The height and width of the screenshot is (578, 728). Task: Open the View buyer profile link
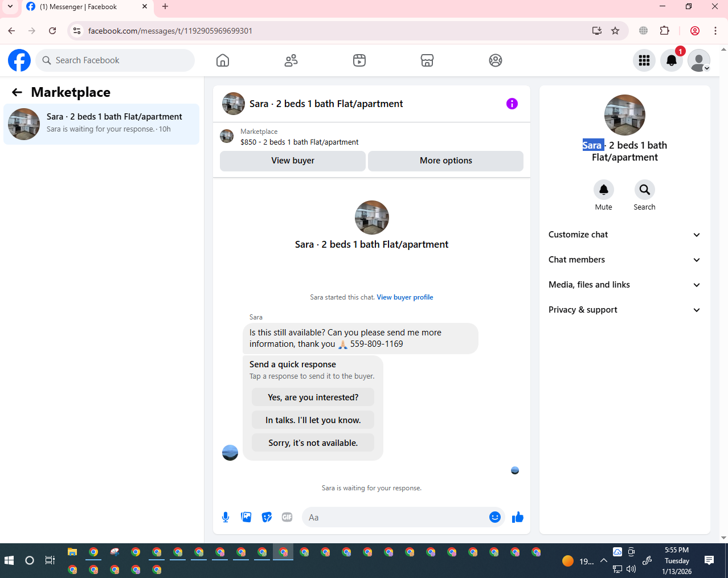pyautogui.click(x=405, y=297)
